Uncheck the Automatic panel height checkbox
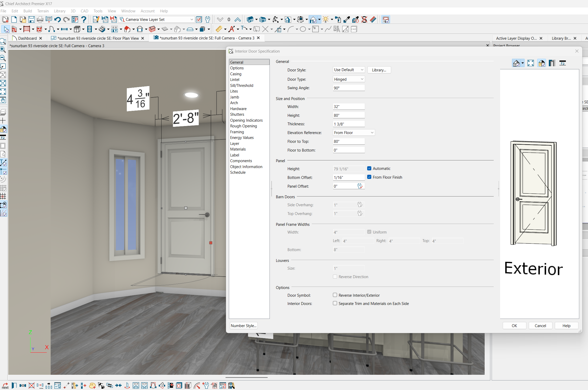The width and height of the screenshot is (588, 390). pos(369,169)
